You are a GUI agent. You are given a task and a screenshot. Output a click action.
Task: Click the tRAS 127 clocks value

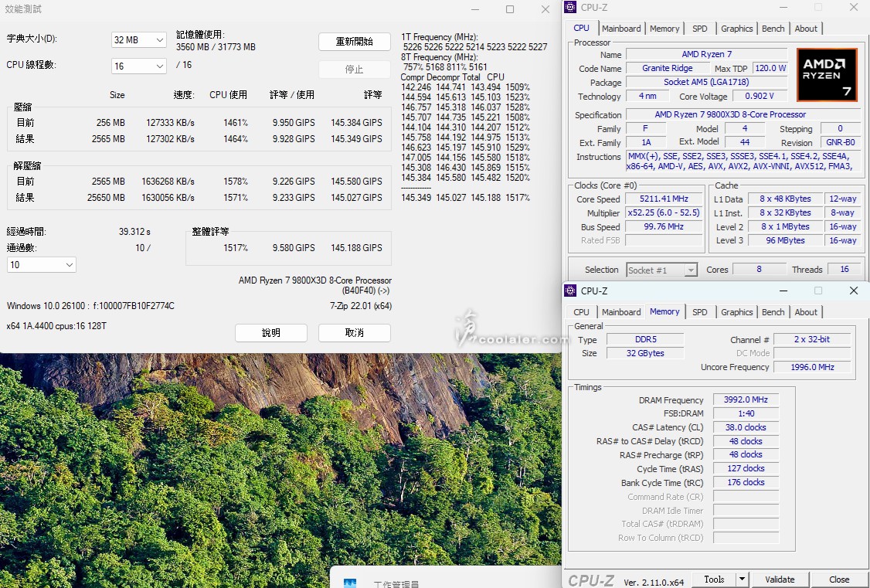(746, 468)
